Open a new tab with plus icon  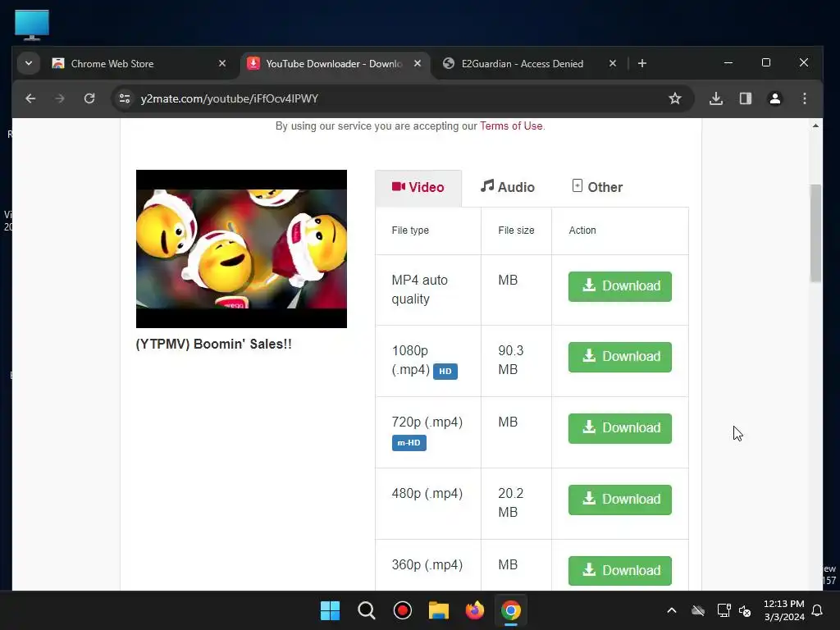tap(642, 63)
